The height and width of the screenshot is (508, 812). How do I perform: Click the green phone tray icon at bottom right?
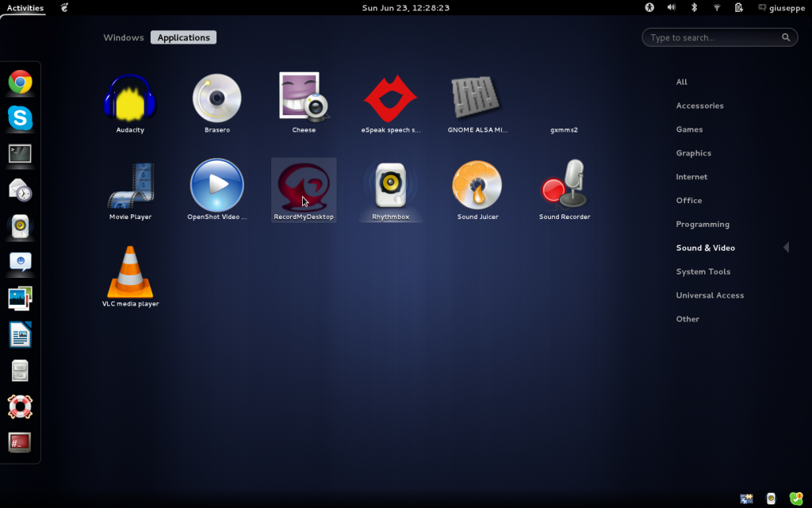(x=796, y=498)
